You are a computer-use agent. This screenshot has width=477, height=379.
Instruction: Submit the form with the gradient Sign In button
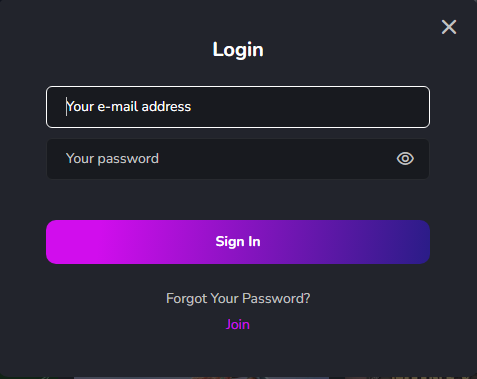click(x=238, y=242)
